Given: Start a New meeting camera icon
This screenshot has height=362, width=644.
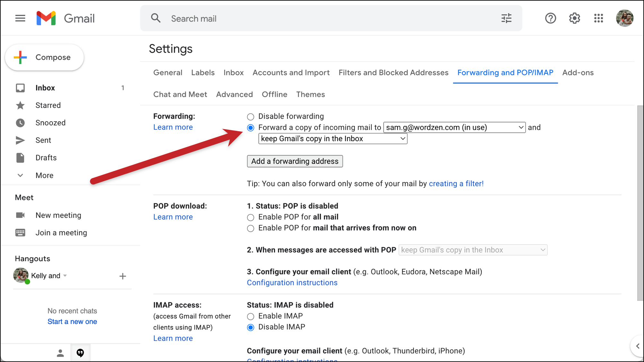Looking at the screenshot, I should pos(20,215).
